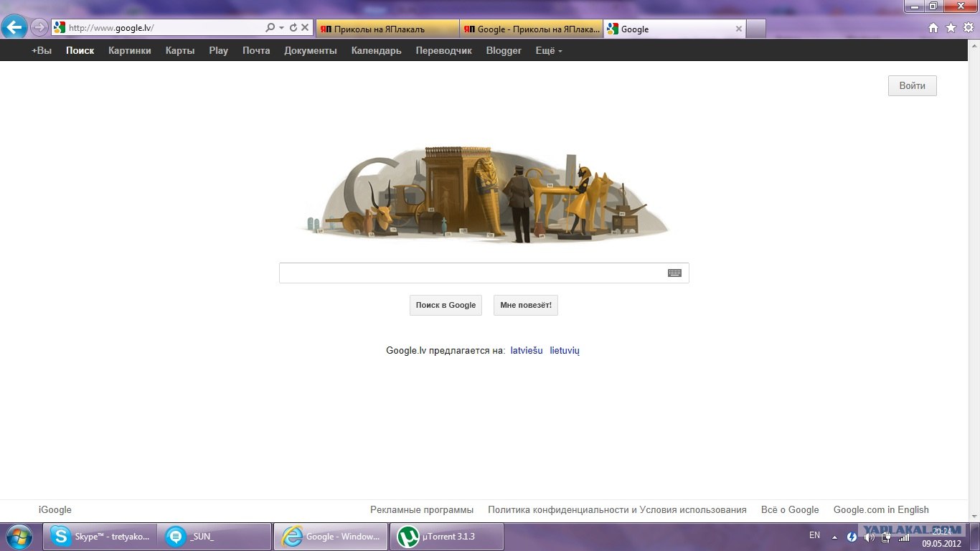Open Почта in the Google bar
Screen dimensions: 980x551
tap(256, 50)
